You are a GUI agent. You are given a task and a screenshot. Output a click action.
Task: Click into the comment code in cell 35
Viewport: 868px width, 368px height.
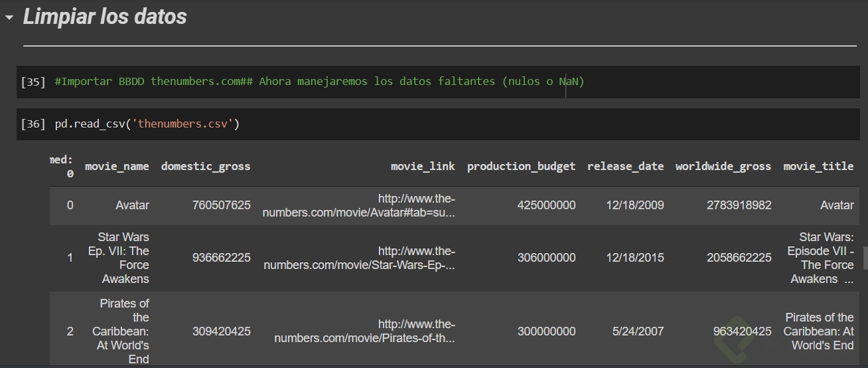(319, 82)
